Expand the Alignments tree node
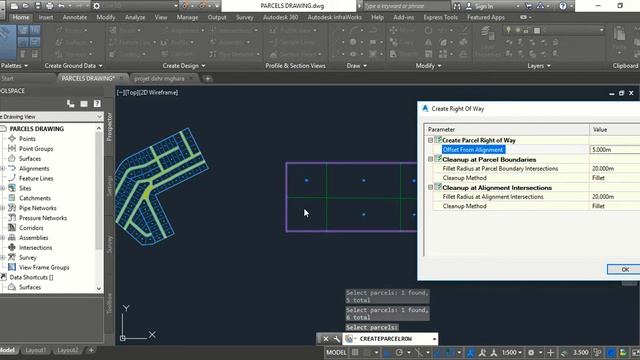This screenshot has height=360, width=640. [x=3, y=168]
